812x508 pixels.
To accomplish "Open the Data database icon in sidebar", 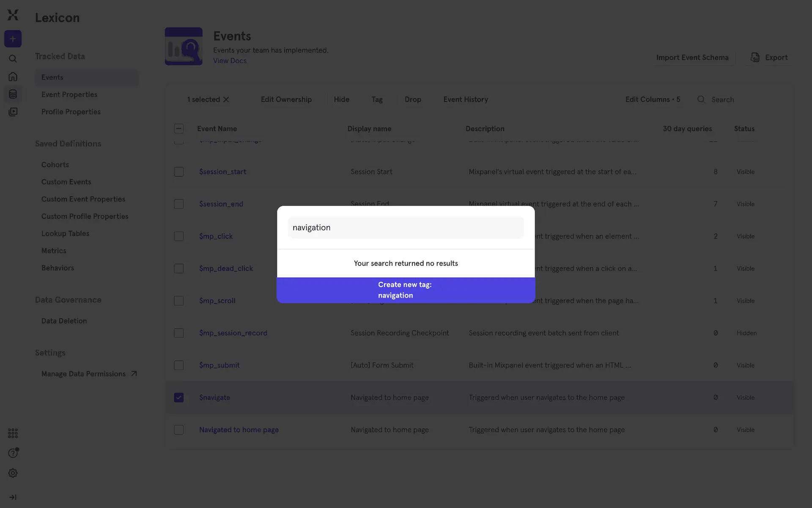I will [13, 94].
